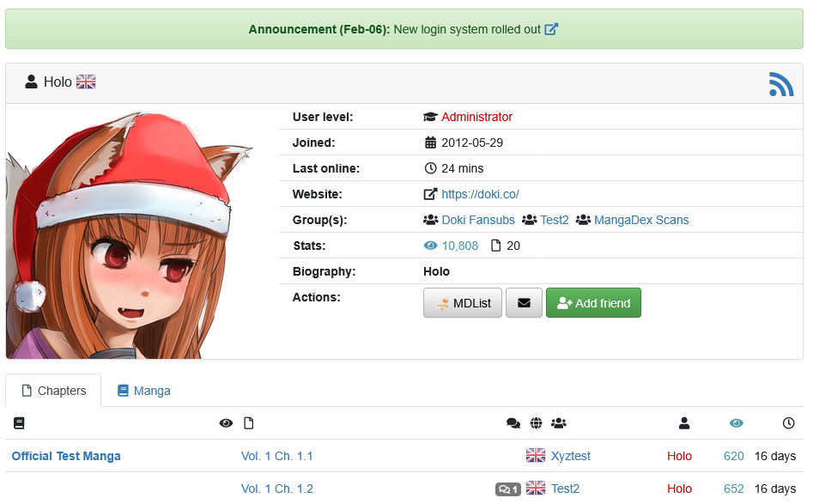This screenshot has width=813, height=504.
Task: Click the uploader person column header icon
Action: click(x=684, y=423)
